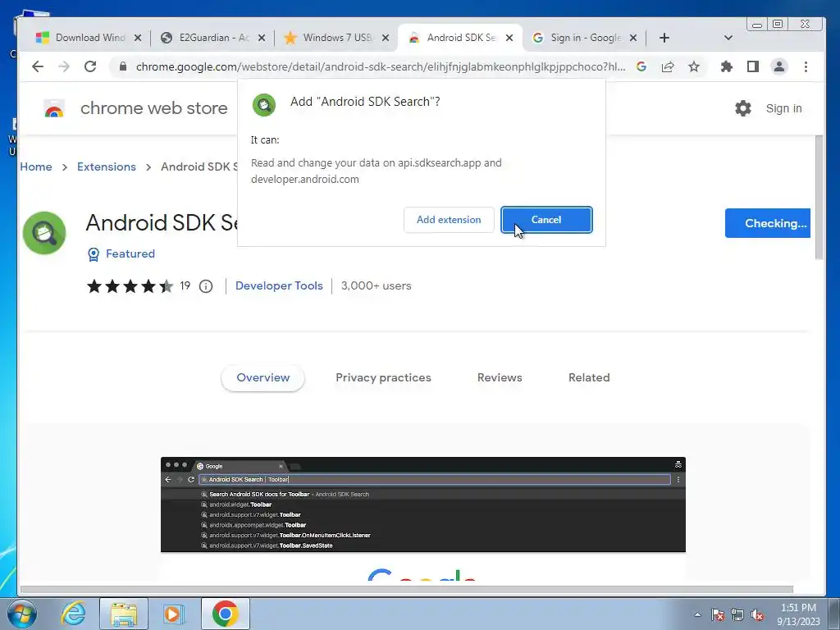Go back using the browser back arrow

coord(38,67)
